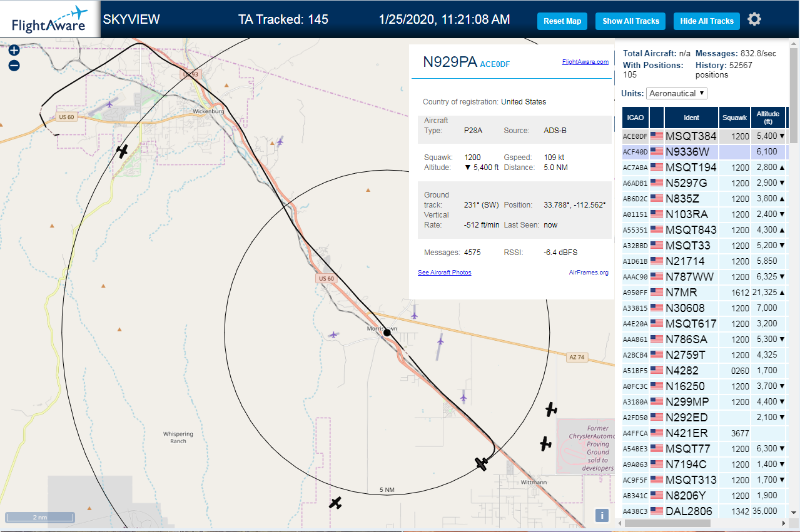Open the FlightAware.com link

(x=585, y=62)
